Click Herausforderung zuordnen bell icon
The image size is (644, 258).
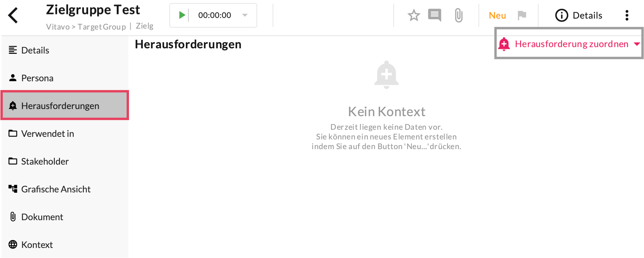tap(504, 44)
